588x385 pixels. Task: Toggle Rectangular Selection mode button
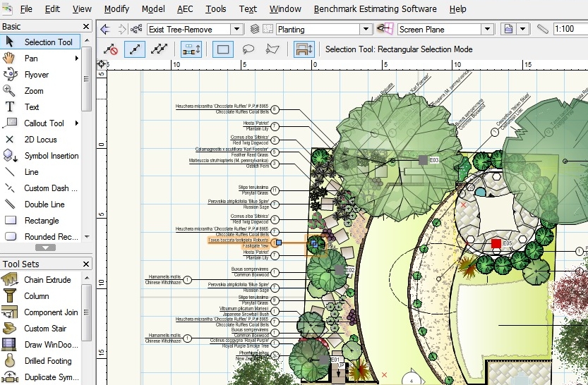(x=222, y=49)
